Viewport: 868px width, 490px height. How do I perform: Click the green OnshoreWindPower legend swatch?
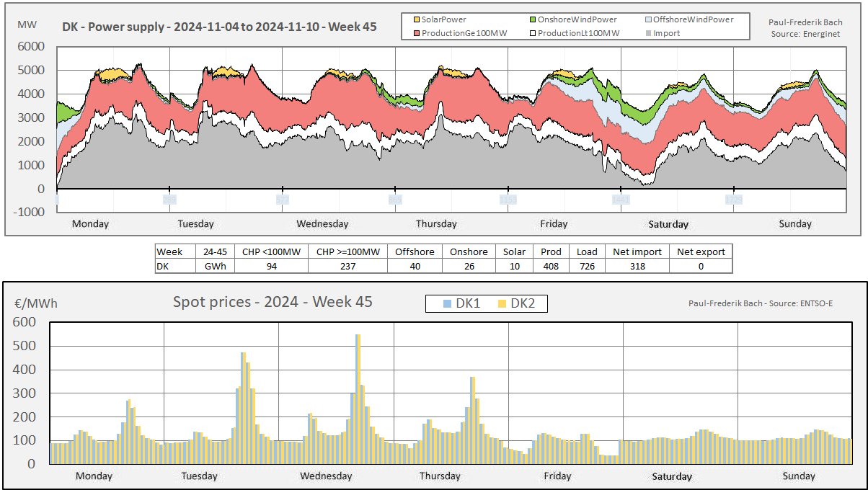[533, 19]
